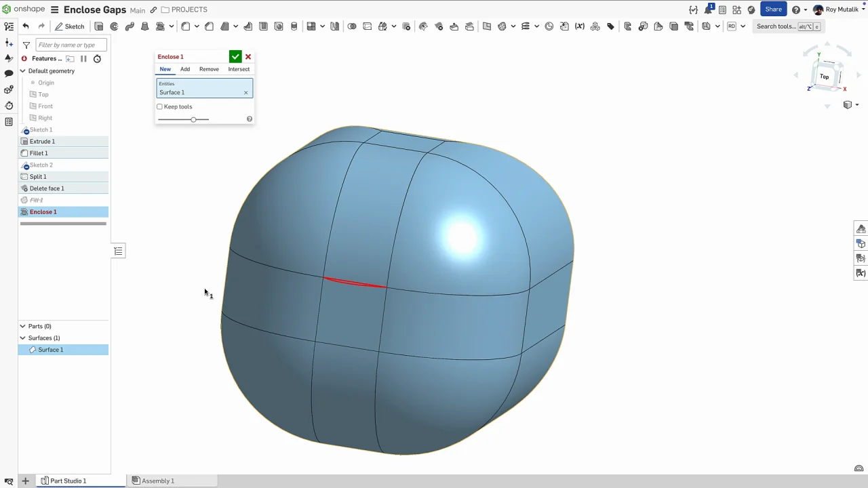The height and width of the screenshot is (488, 868).
Task: Collapse the Default geometry tree group
Action: pos(22,71)
